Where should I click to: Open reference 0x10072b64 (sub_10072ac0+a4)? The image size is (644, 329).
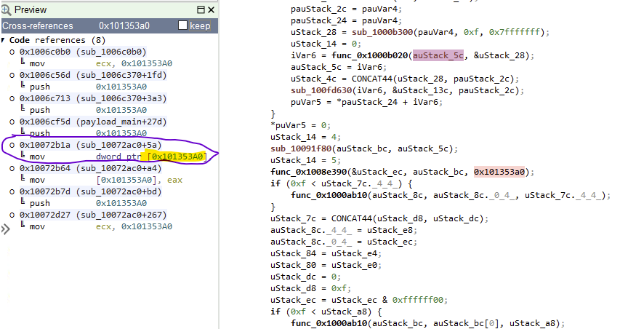pyautogui.click(x=90, y=168)
